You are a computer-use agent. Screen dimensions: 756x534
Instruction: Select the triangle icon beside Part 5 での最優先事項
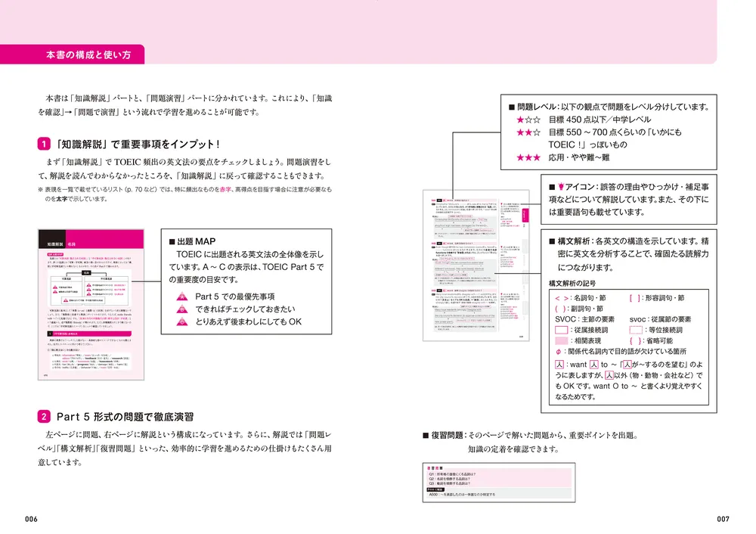(181, 296)
